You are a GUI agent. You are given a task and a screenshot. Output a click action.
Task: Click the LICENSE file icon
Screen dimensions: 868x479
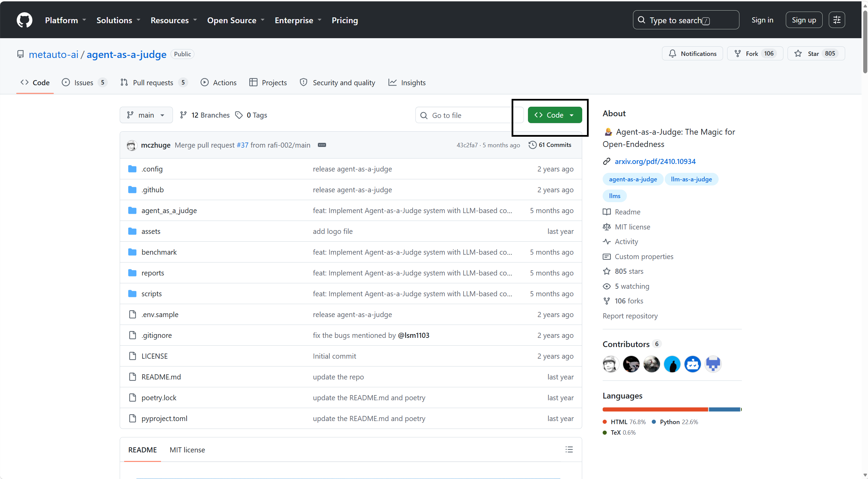click(132, 356)
